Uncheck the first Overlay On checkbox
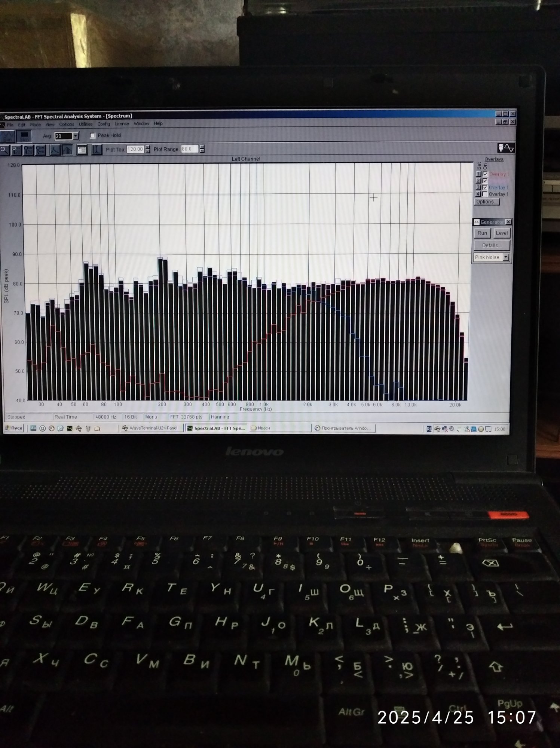 (x=485, y=174)
